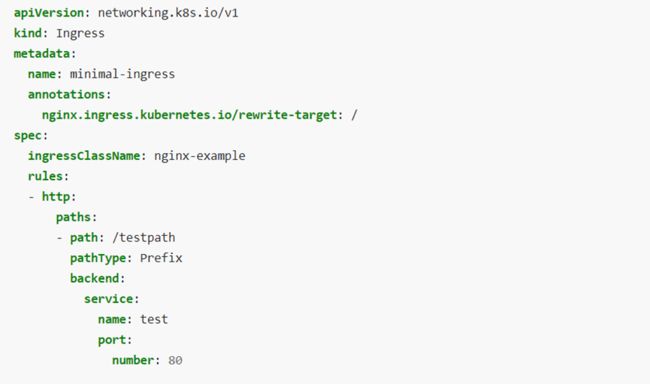Click the port number value 80
The height and width of the screenshot is (384, 650).
pyautogui.click(x=175, y=360)
